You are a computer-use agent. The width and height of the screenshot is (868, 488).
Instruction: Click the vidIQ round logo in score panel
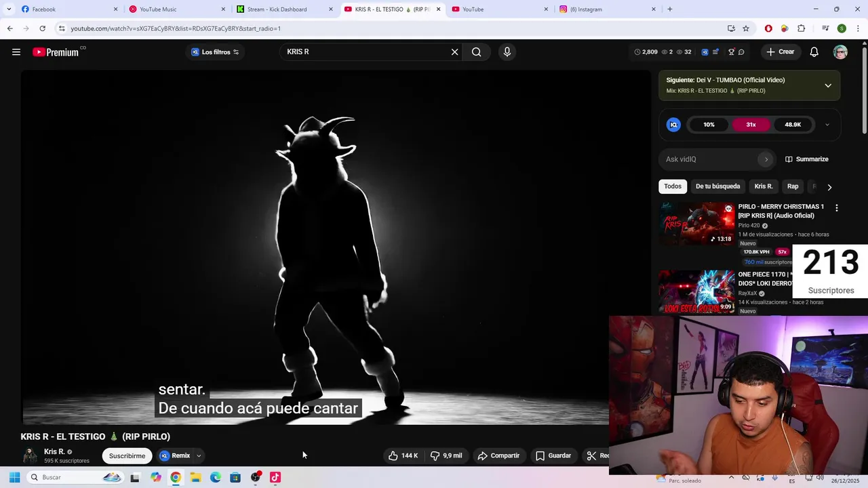pos(673,125)
